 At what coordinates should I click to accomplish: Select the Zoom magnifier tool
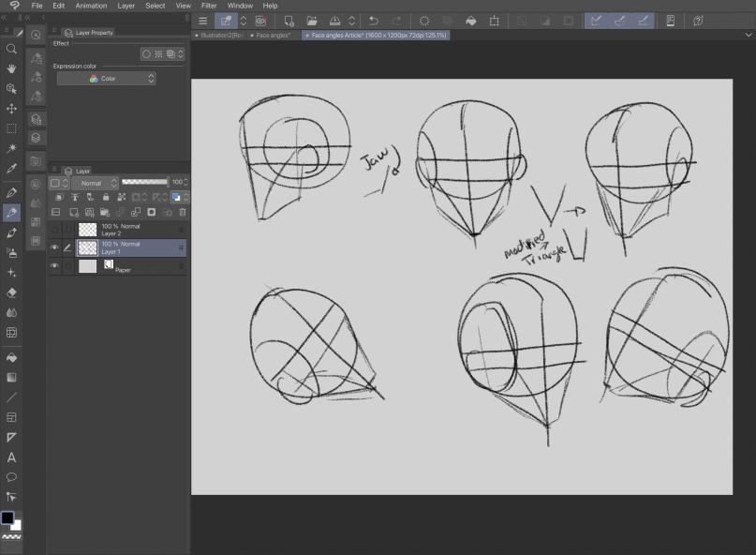tap(11, 48)
